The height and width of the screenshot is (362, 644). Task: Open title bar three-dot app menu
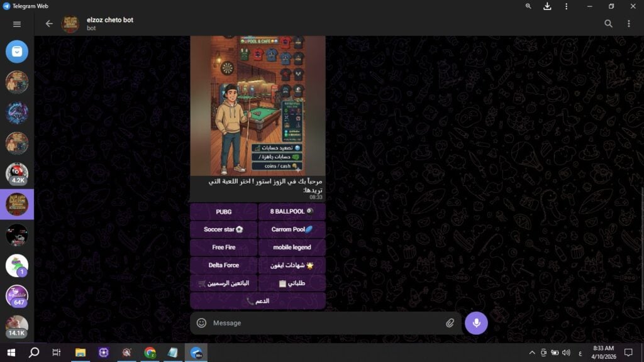(x=567, y=6)
